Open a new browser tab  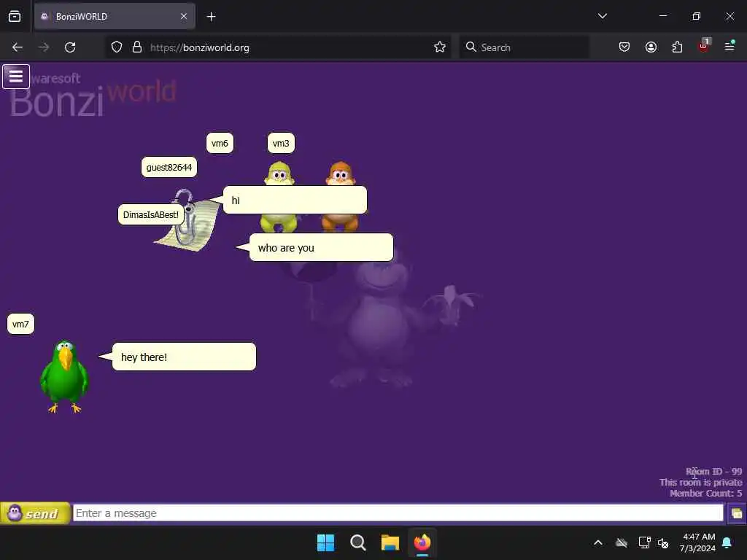pos(211,17)
